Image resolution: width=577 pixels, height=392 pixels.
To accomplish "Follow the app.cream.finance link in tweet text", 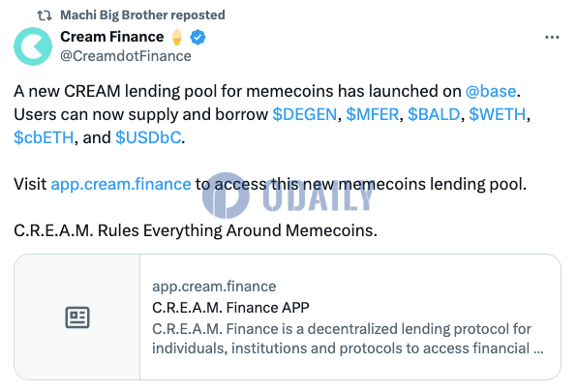I will [x=121, y=184].
